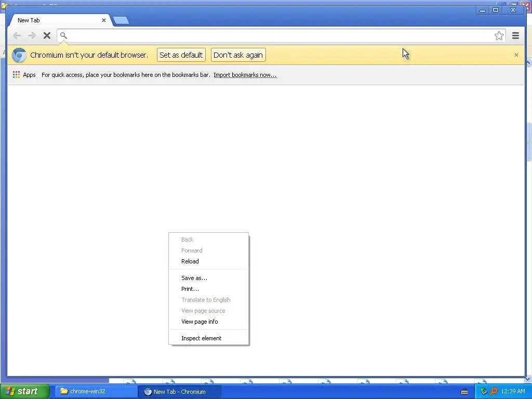The height and width of the screenshot is (399, 532).
Task: Click greyed-out Translate to English
Action: [x=209, y=300]
